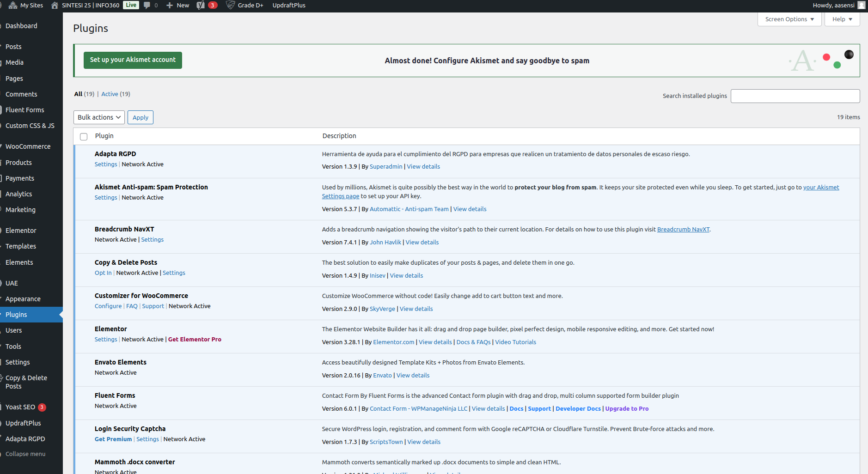
Task: Click Configure under Customizer for WooCommerce
Action: click(x=108, y=306)
